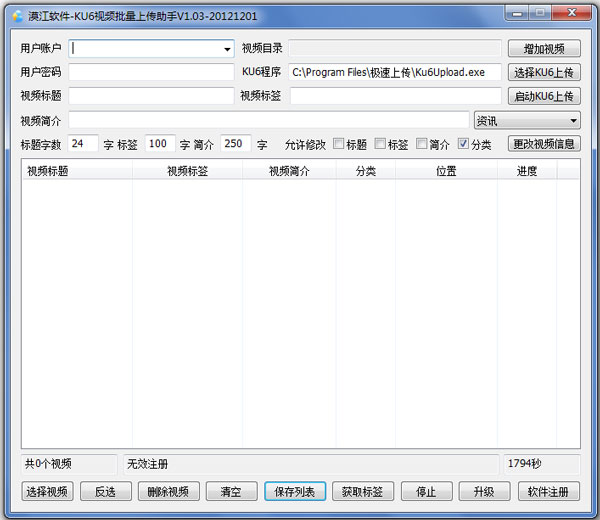Open the 资讯 category dropdown
Screen dimensions: 600x520
click(x=572, y=120)
